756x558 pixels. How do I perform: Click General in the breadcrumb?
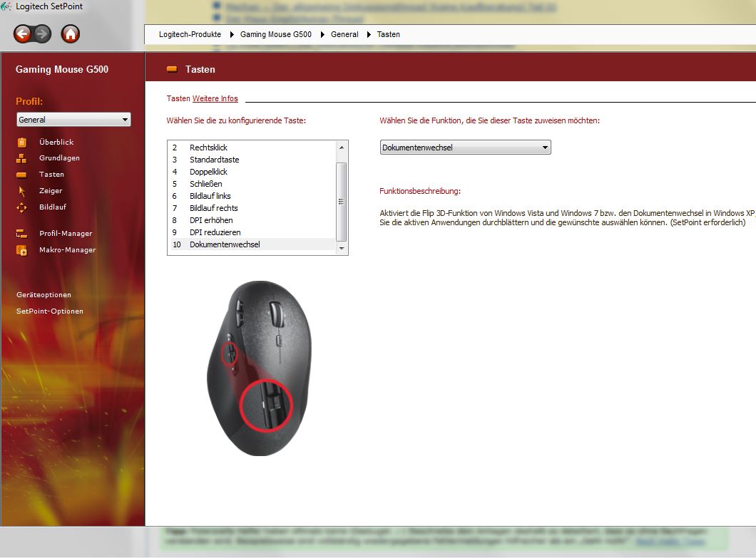click(344, 35)
